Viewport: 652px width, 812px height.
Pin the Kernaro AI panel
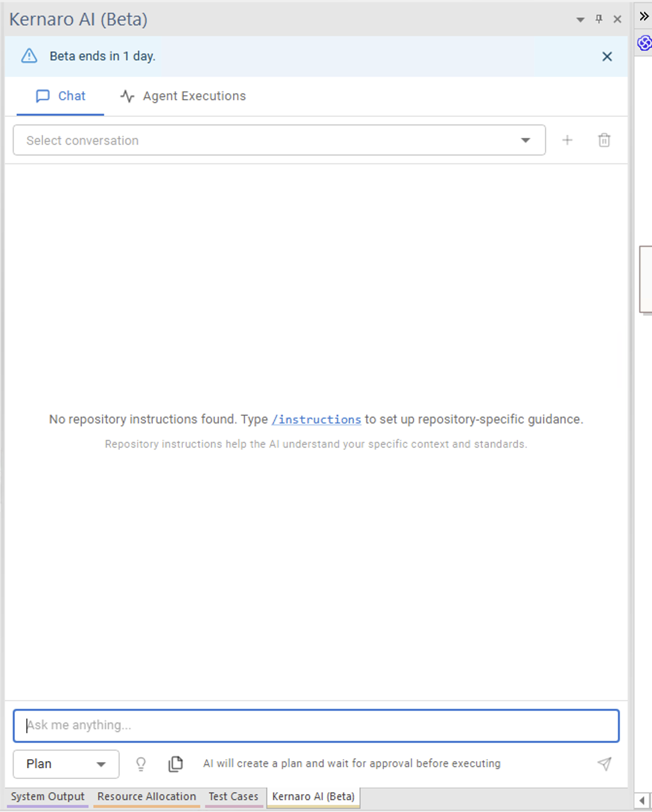pos(599,19)
